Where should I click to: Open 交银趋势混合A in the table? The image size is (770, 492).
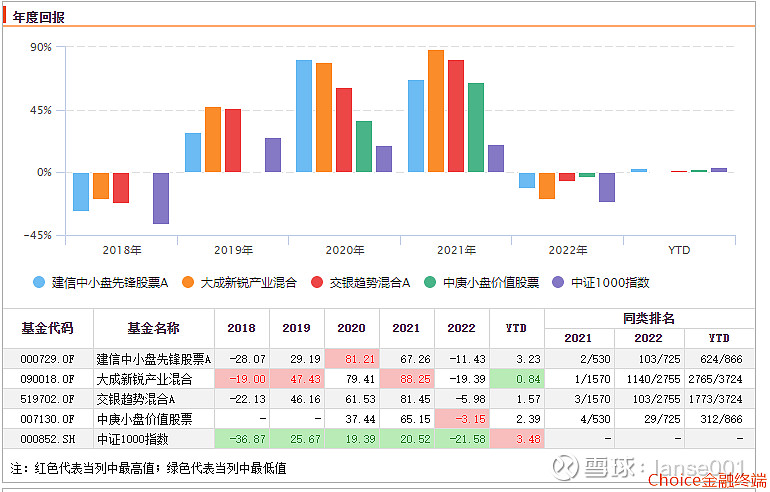[136, 399]
